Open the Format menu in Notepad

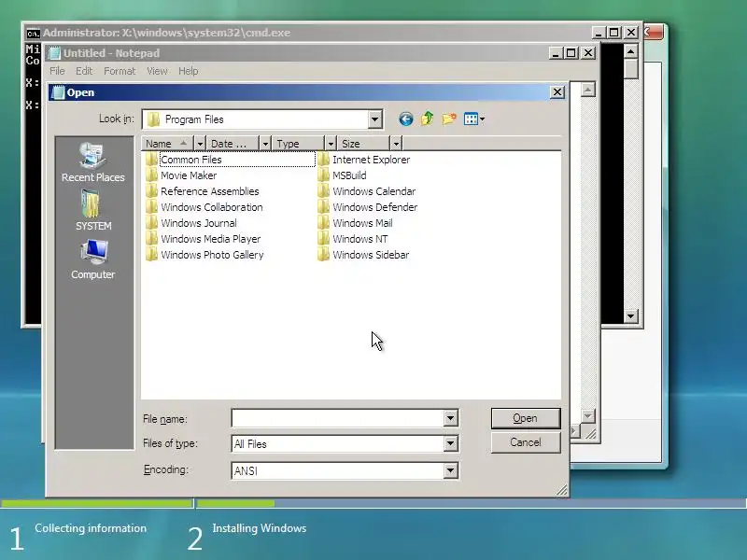pos(120,71)
